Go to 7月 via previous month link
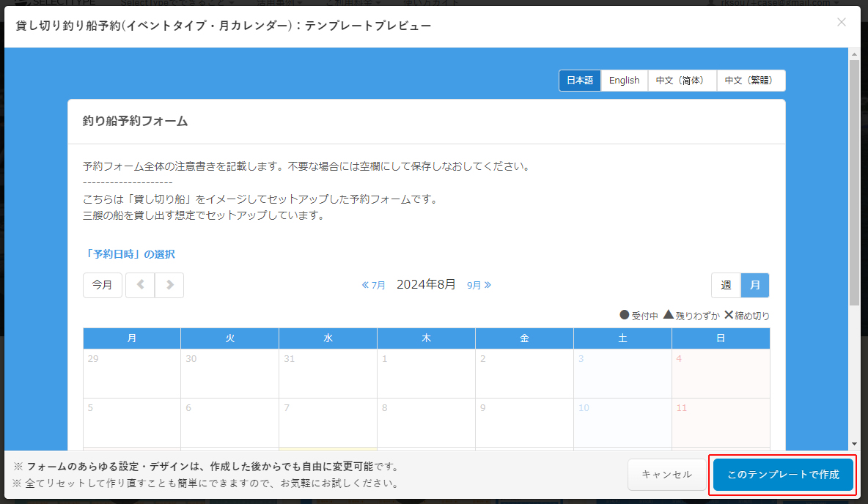Screen dimensions: 868x504 [374, 285]
